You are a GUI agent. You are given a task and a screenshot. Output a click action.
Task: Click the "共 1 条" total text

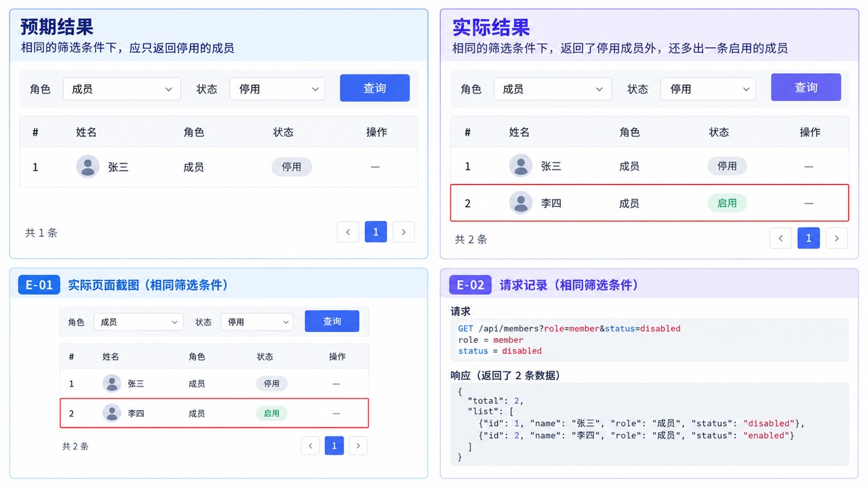pos(42,232)
